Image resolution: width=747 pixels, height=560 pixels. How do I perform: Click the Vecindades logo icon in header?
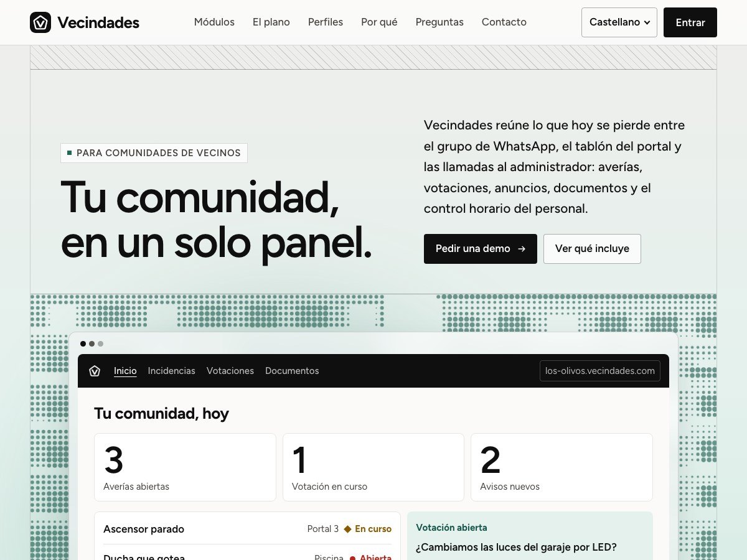[x=40, y=22]
